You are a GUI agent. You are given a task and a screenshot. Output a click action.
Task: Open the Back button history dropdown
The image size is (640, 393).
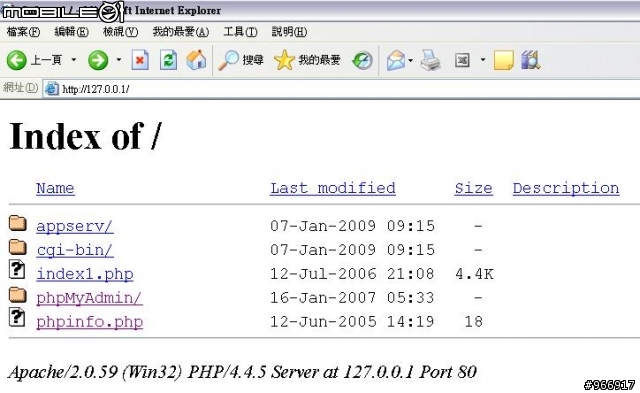[x=74, y=60]
